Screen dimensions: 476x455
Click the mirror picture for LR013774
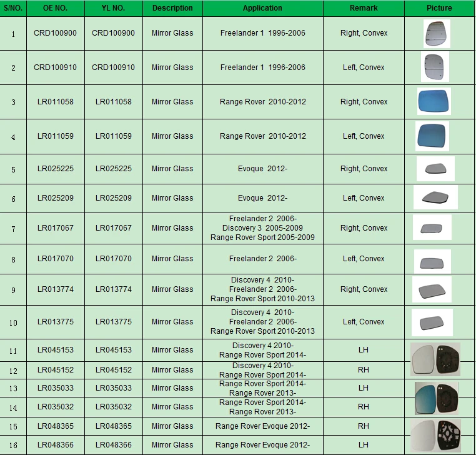tap(432, 289)
